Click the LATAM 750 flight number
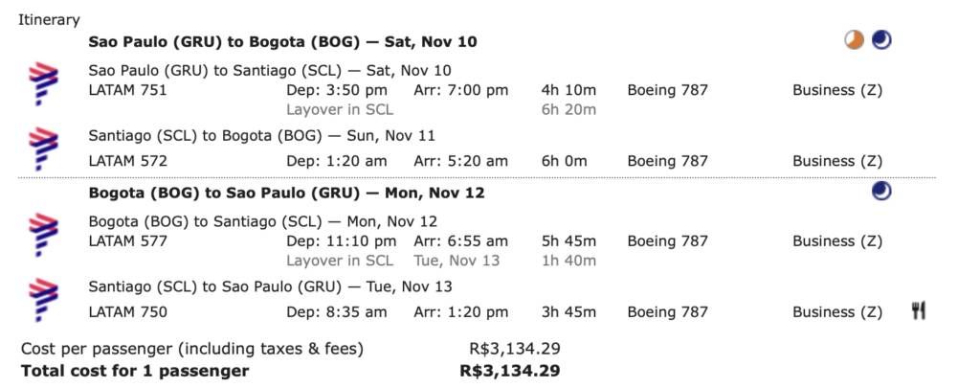 pyautogui.click(x=127, y=312)
